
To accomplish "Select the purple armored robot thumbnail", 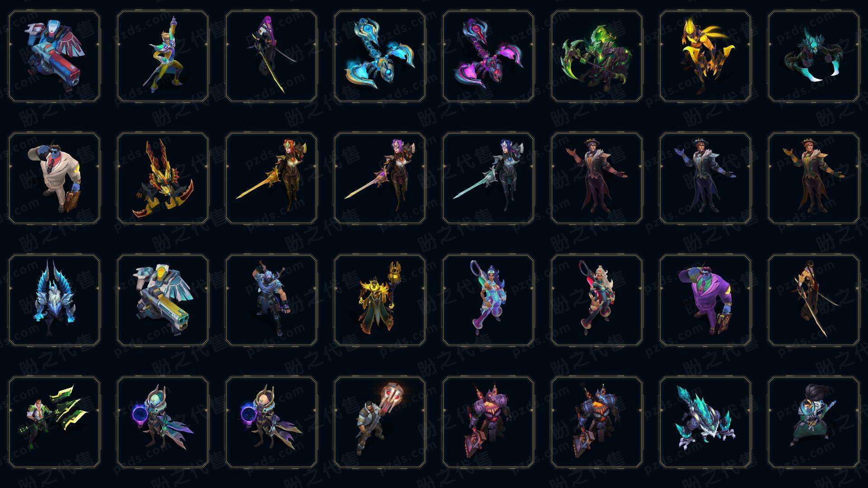I will click(x=488, y=422).
